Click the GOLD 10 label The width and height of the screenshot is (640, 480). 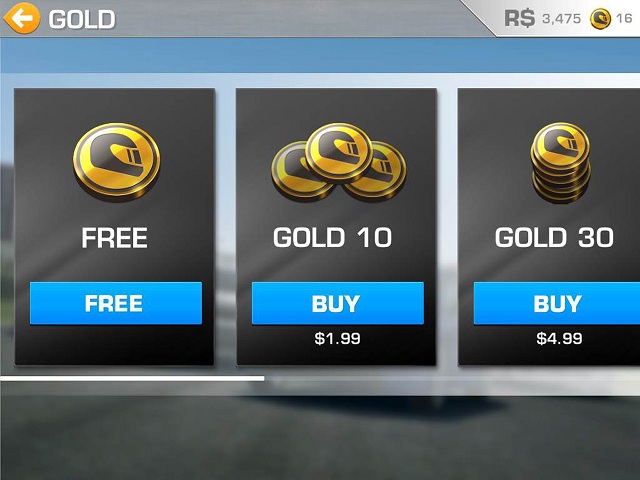click(332, 238)
